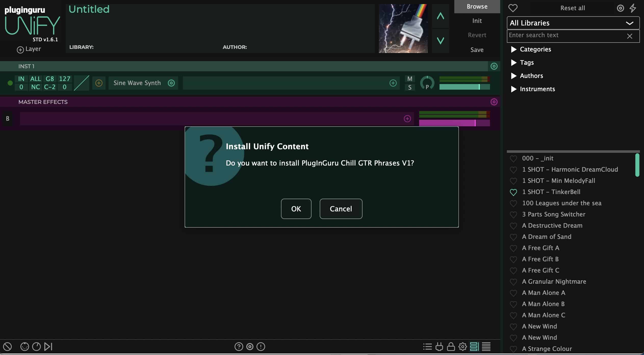
Task: Select patch '3 Parts Song Switcher'
Action: coord(553,214)
